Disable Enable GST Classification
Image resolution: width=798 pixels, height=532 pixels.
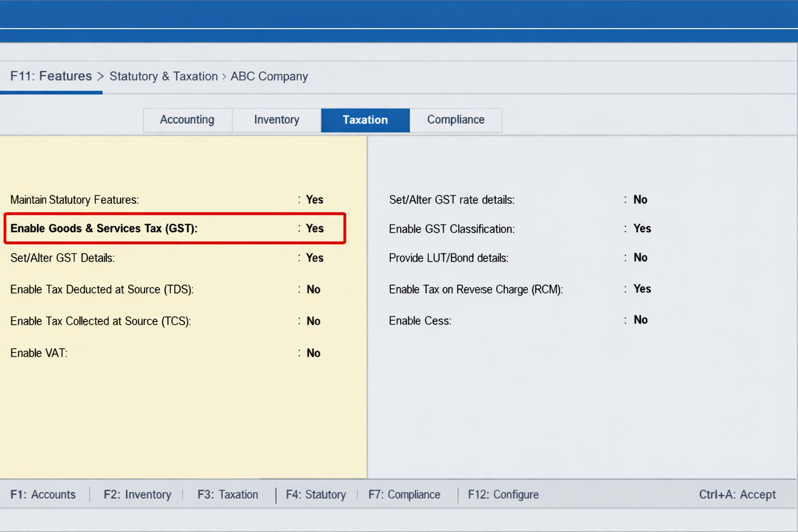click(642, 229)
